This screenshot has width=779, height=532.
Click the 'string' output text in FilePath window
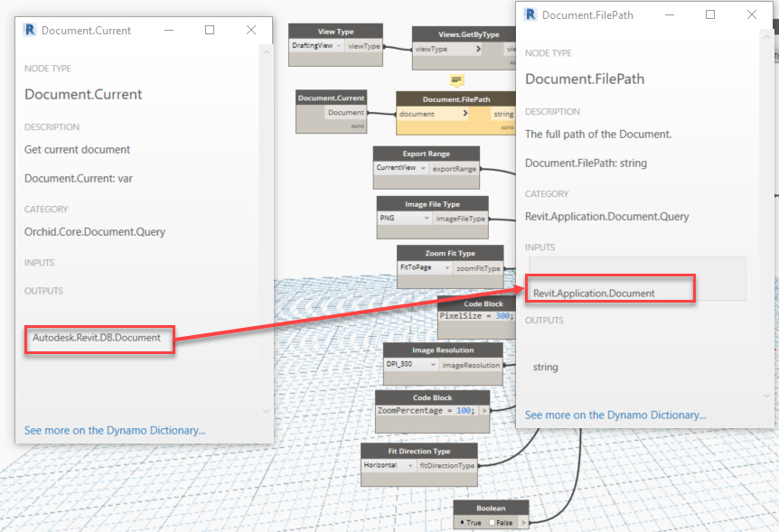[546, 367]
